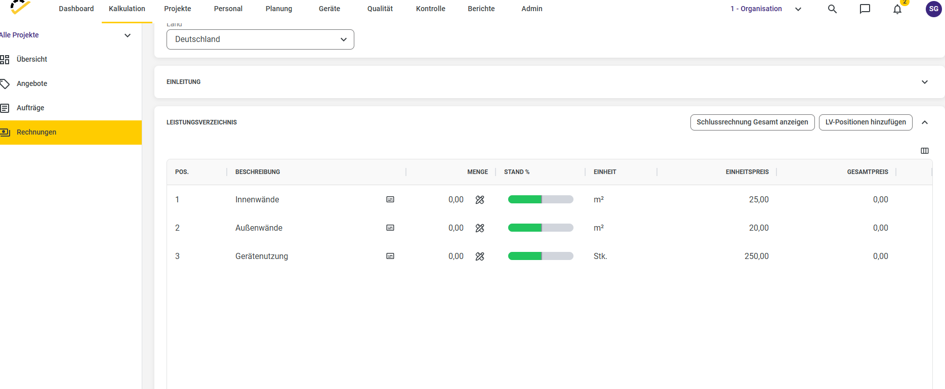Click the Einheit column header
The image size is (945, 389).
605,172
